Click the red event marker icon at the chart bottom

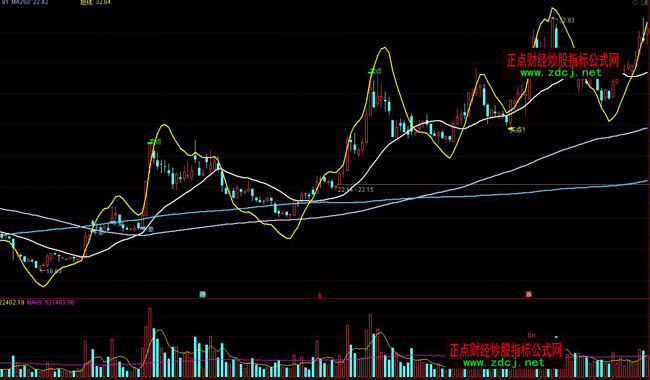click(x=319, y=295)
